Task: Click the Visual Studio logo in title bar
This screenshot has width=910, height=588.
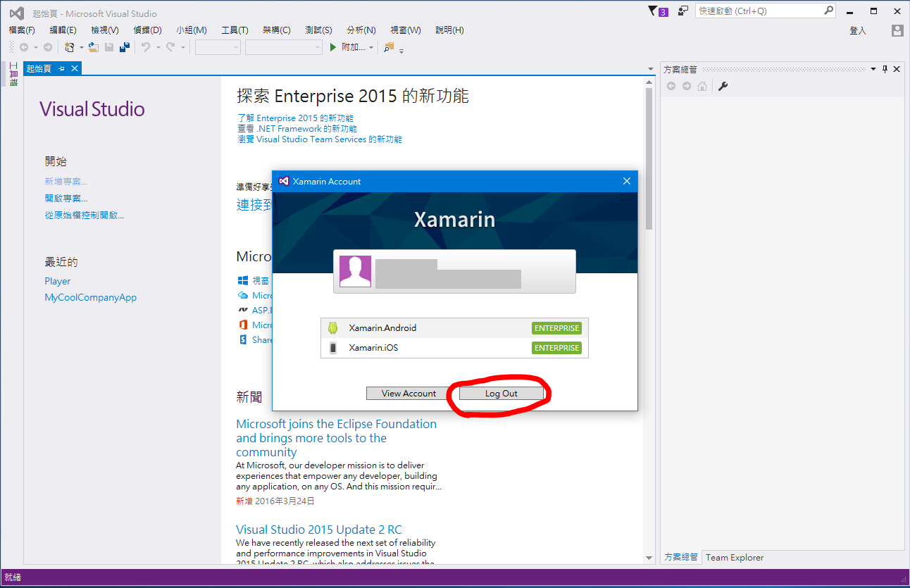Action: [16, 13]
